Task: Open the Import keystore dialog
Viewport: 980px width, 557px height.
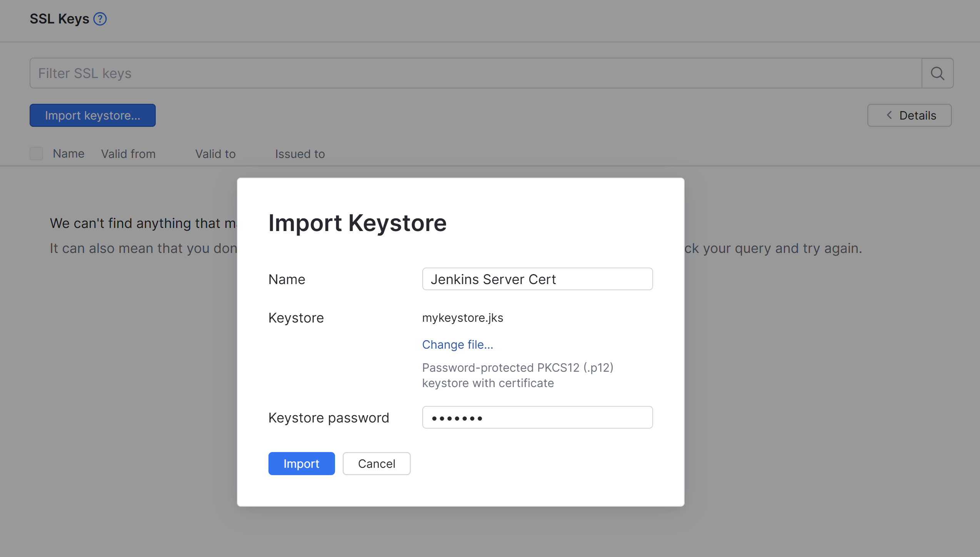Action: 92,115
